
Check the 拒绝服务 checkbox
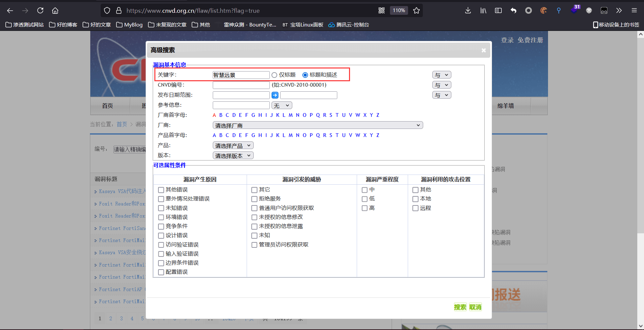[254, 199]
